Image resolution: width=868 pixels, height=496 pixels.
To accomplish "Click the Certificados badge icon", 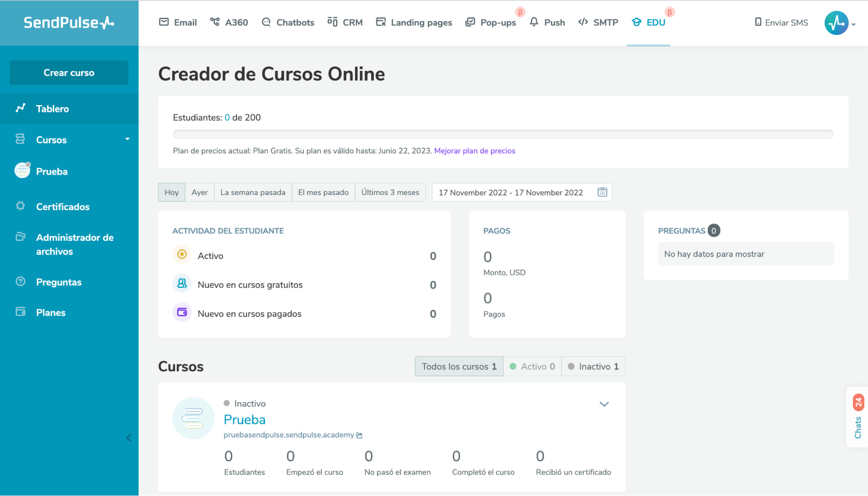I will (x=20, y=206).
